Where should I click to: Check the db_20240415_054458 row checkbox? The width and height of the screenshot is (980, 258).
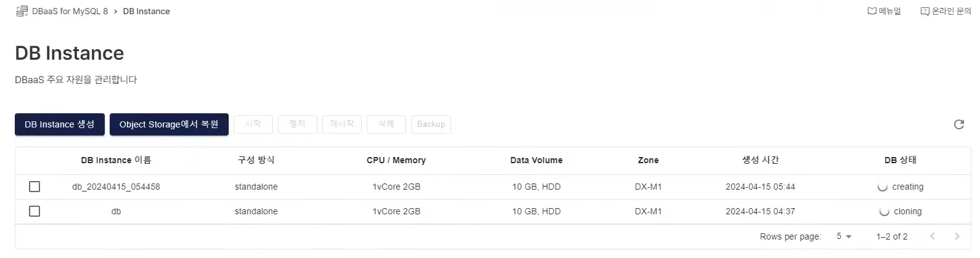35,187
